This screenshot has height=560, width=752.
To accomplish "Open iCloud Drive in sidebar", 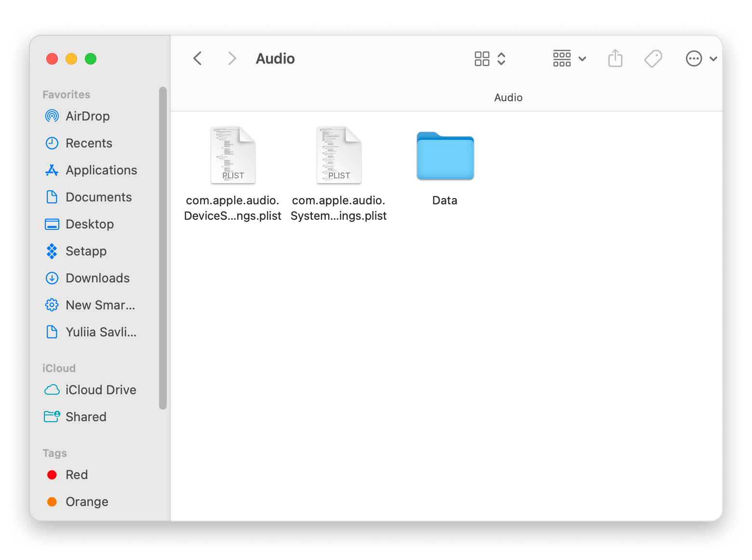I will [x=100, y=390].
